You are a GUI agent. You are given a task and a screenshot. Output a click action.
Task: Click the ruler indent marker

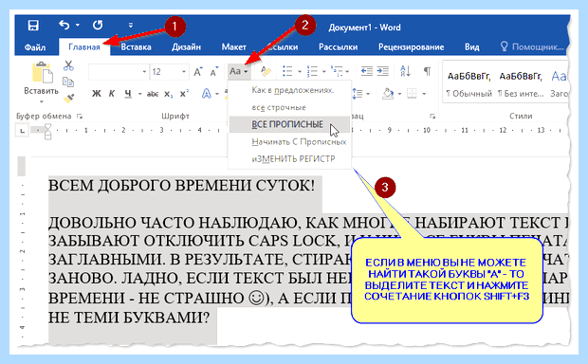(x=47, y=132)
